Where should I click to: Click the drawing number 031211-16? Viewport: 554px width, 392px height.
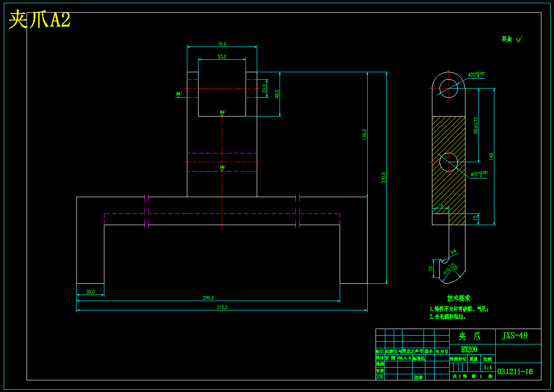pyautogui.click(x=515, y=371)
